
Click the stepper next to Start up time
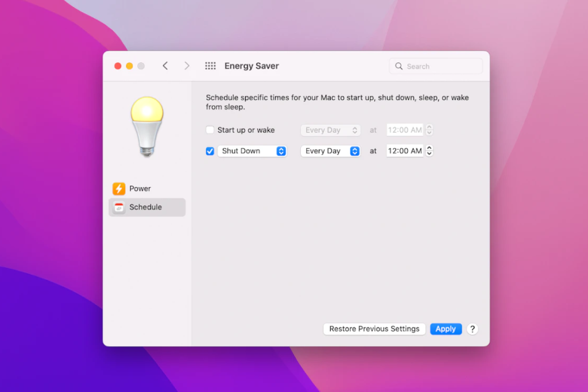430,130
